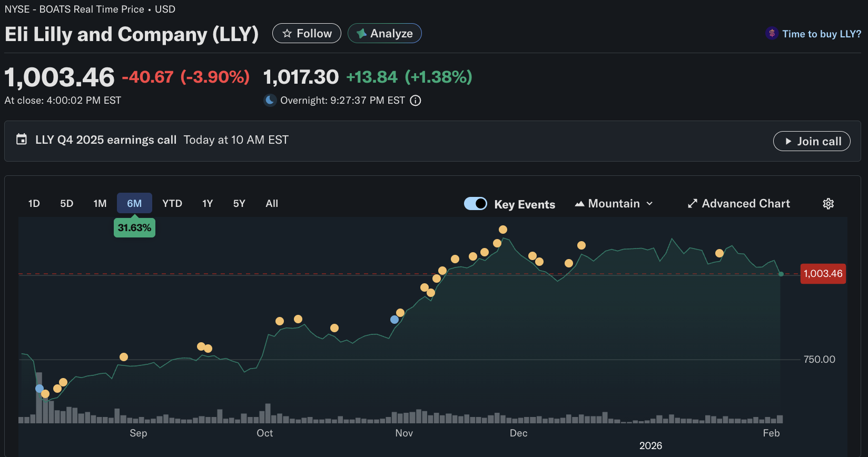
Task: Switch chart to 1M range
Action: point(100,203)
